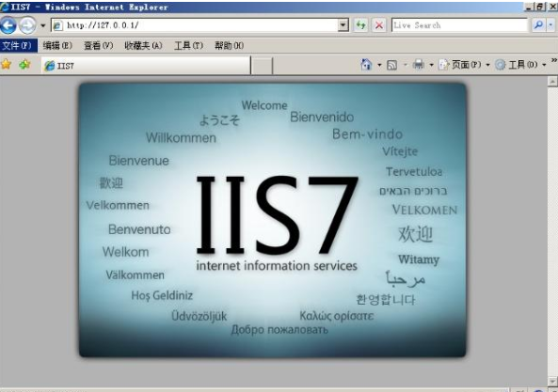558x392 pixels.
Task: Expand the Print options dropdown arrow
Action: point(431,65)
